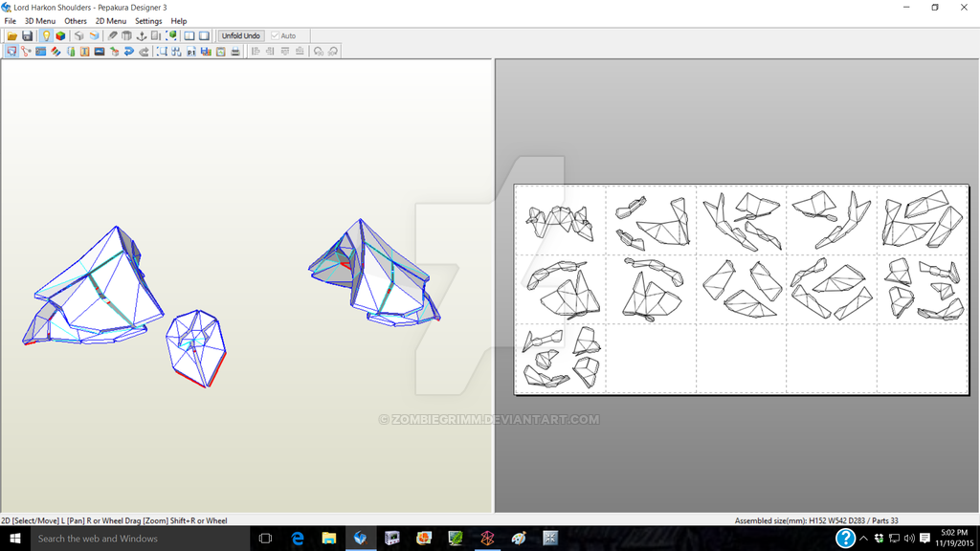Click rotate 90 counterclockwise icon

[318, 52]
